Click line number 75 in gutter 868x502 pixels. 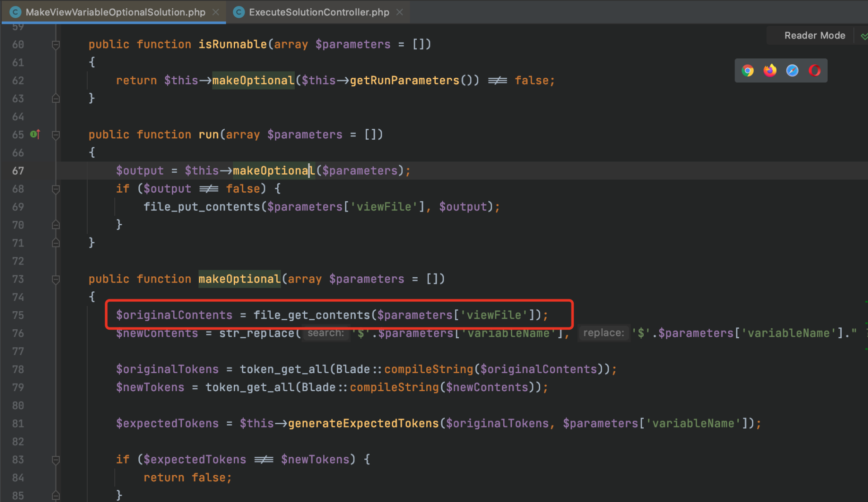coord(18,315)
